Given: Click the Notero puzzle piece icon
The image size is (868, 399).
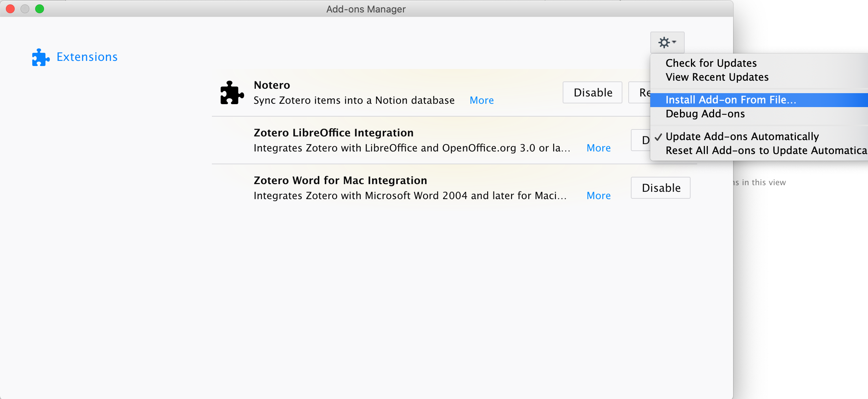Looking at the screenshot, I should tap(232, 93).
